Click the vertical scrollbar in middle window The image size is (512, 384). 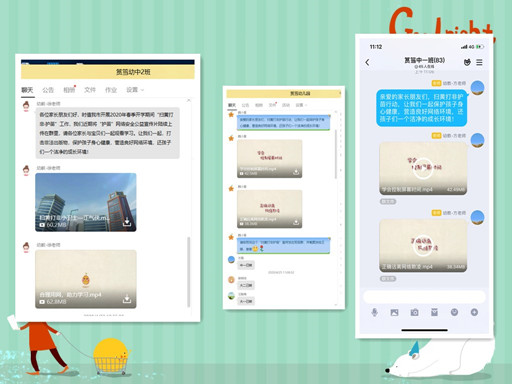tap(336, 154)
